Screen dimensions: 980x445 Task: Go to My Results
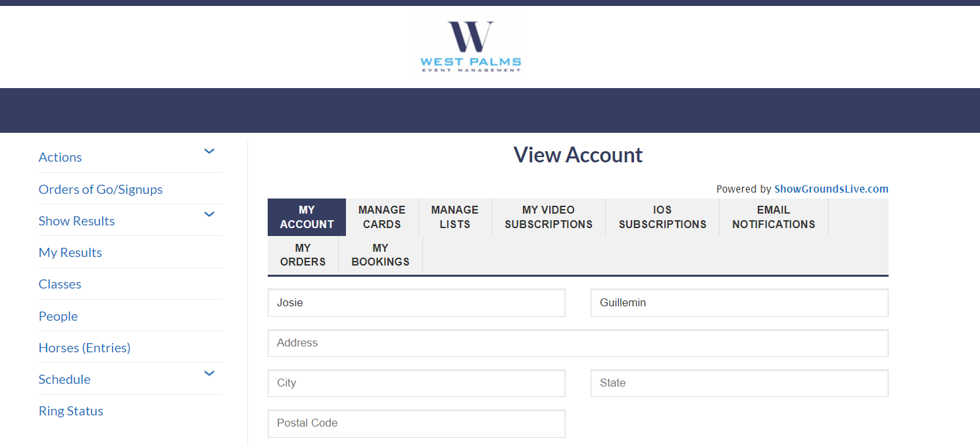click(70, 252)
